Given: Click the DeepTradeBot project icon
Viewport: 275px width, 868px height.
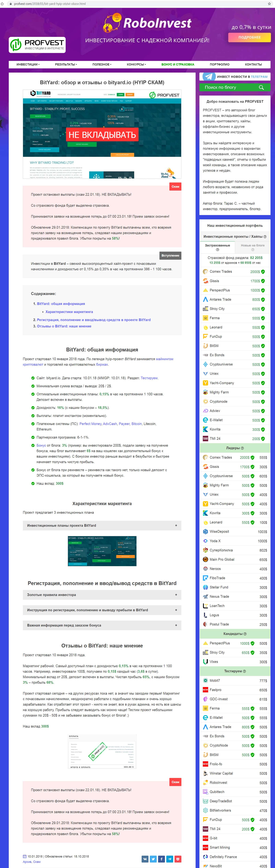Looking at the screenshot, I should (x=205, y=801).
